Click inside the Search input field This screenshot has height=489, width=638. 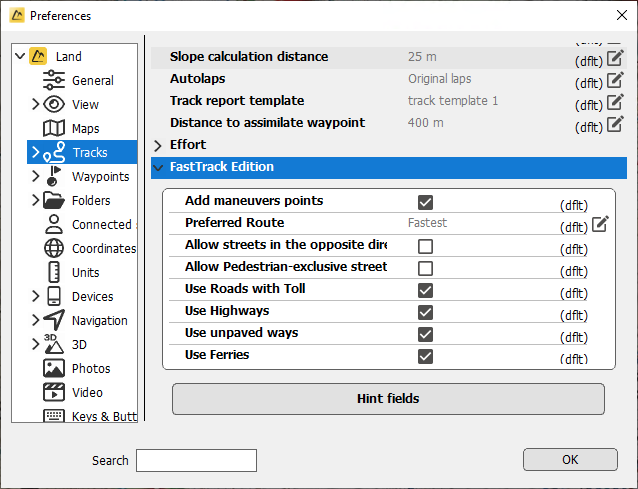(x=197, y=461)
